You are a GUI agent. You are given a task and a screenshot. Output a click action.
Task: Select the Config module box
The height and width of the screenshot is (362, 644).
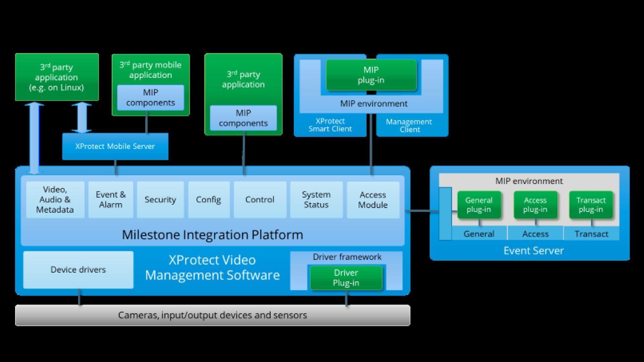tap(209, 200)
